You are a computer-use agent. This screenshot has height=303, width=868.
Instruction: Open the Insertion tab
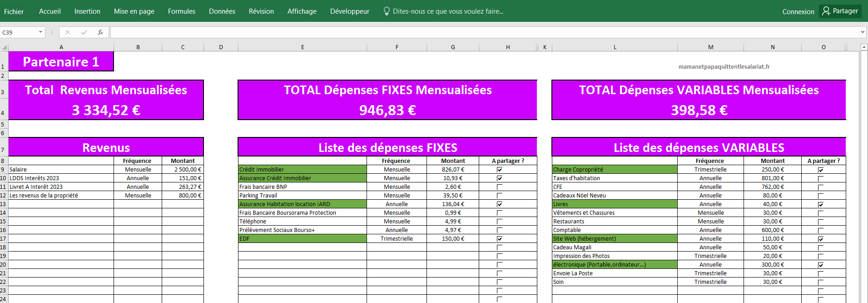pyautogui.click(x=87, y=11)
